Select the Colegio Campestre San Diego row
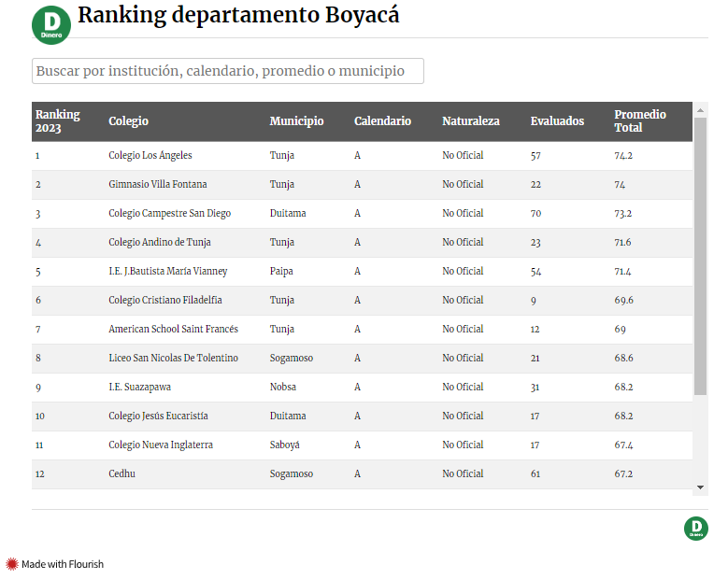This screenshot has height=579, width=728. tap(169, 214)
